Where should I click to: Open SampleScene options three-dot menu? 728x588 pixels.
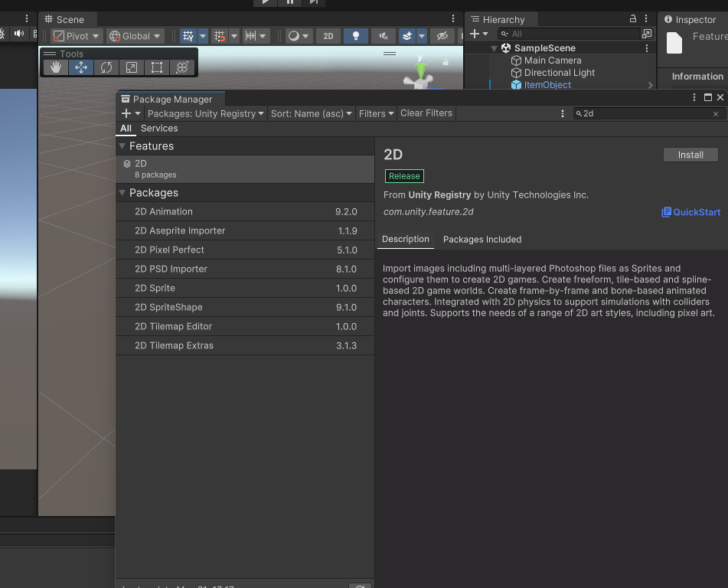click(x=647, y=48)
